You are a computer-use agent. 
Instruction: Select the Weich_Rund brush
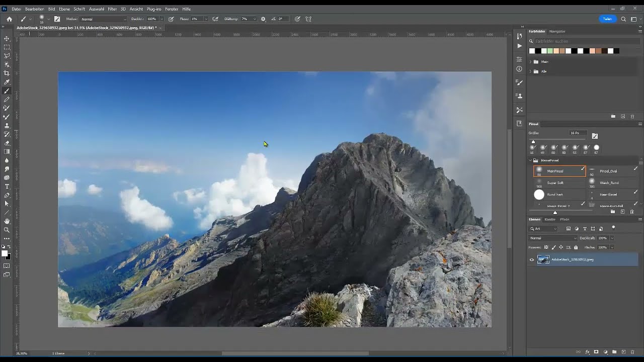click(613, 183)
